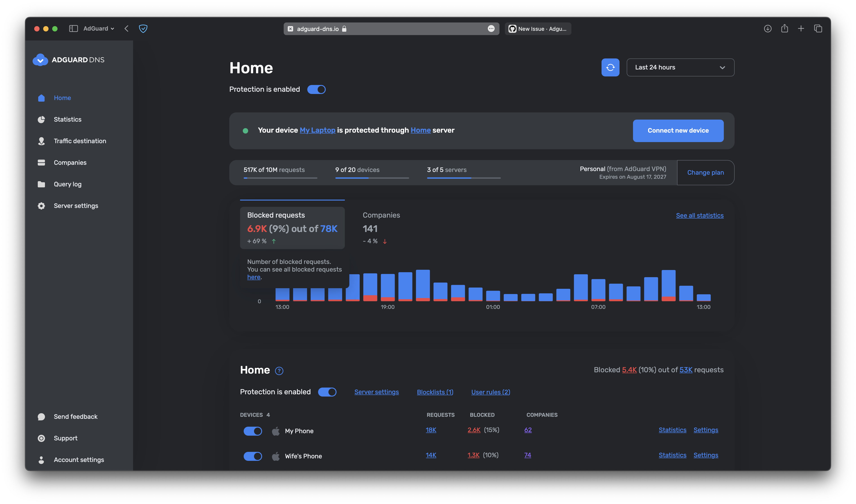Open Settings link for Wife's Phone

[706, 455]
